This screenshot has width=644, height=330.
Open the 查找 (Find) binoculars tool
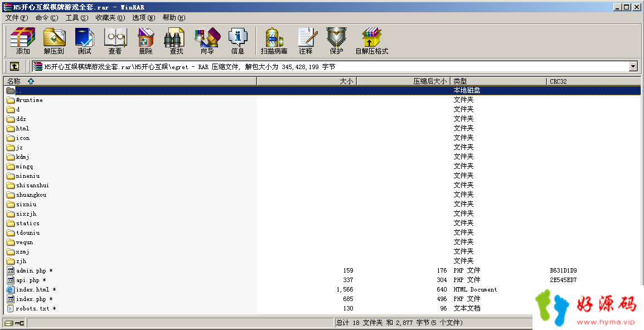click(176, 41)
